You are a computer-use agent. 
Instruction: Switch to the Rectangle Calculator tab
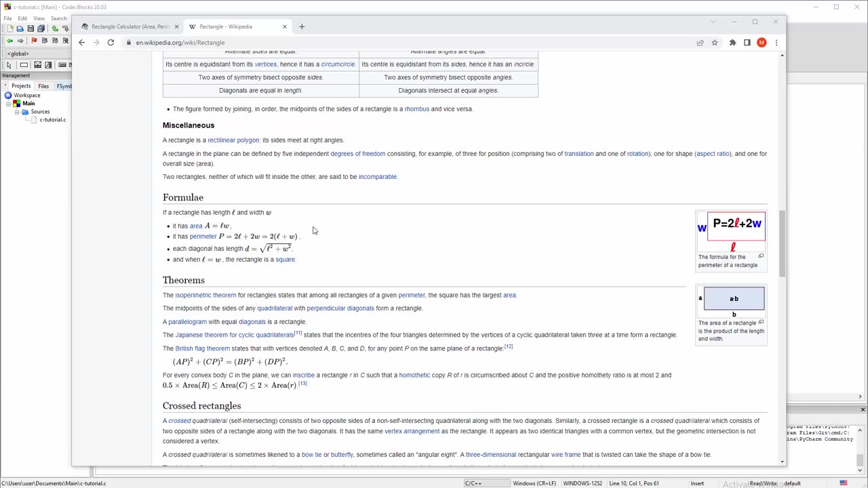[x=130, y=26]
